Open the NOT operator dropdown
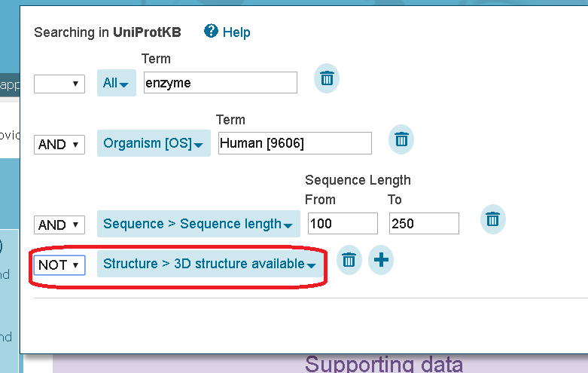 tap(59, 265)
